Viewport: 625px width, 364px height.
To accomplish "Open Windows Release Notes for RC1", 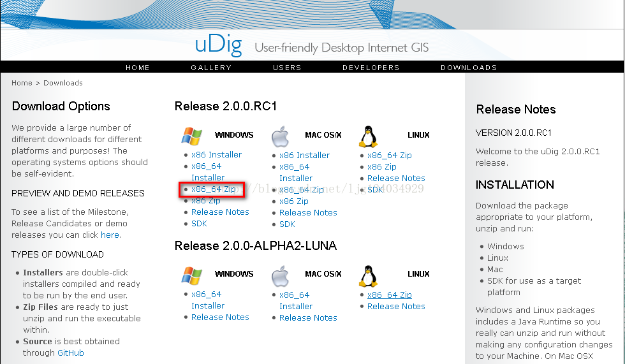I will coord(220,212).
